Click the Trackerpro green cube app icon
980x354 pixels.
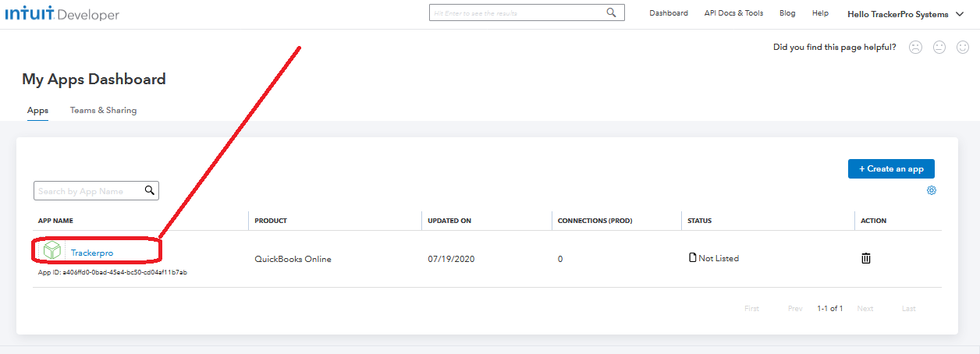click(x=52, y=251)
